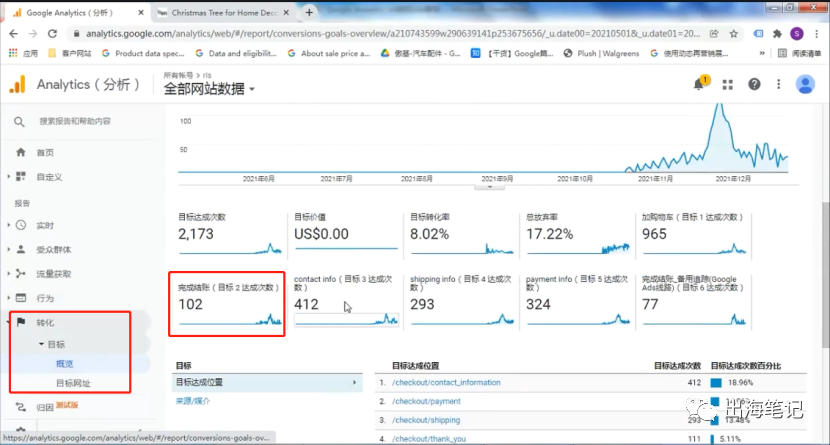830x445 pixels.
Task: Open Chrome's three-dot menu
Action: click(817, 33)
